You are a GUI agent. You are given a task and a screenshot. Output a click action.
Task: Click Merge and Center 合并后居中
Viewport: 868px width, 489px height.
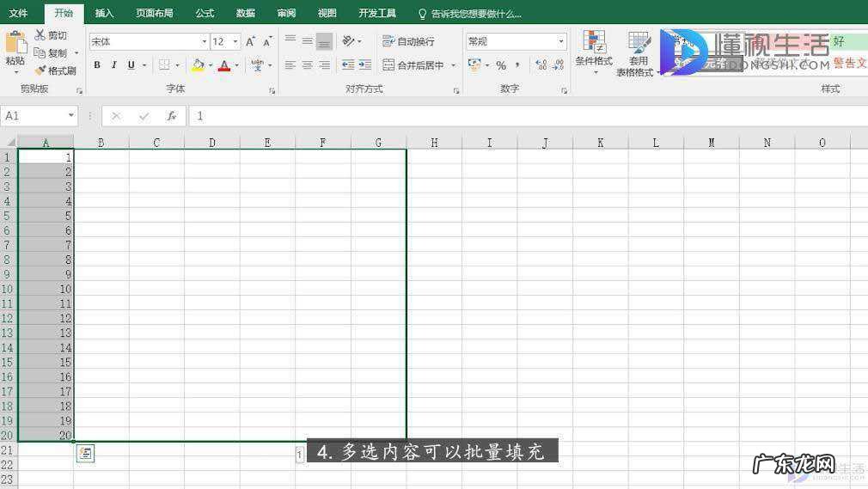pyautogui.click(x=413, y=64)
